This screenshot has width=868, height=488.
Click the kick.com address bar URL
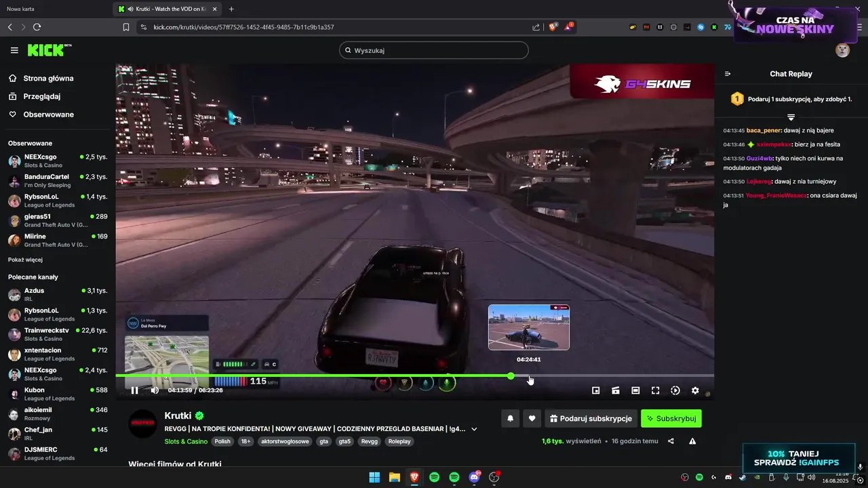(243, 27)
